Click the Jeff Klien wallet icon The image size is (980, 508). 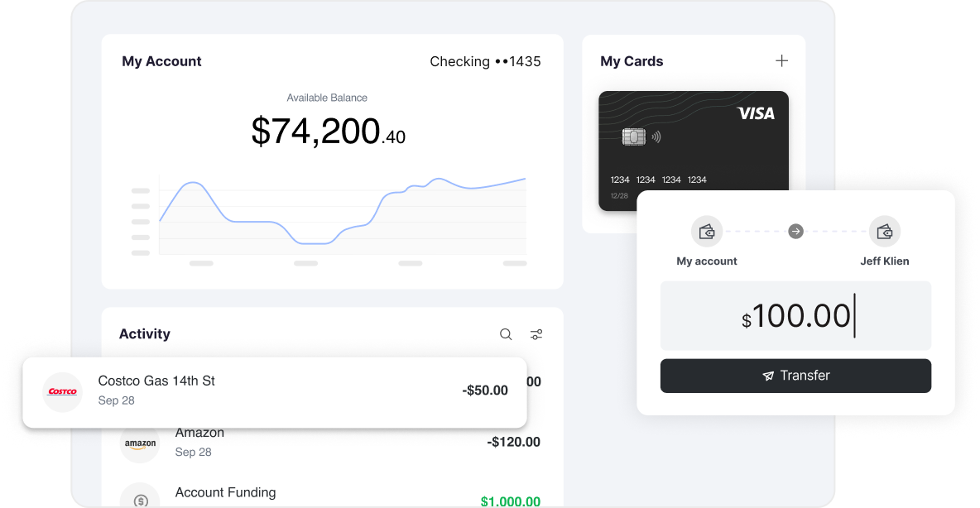pyautogui.click(x=885, y=232)
